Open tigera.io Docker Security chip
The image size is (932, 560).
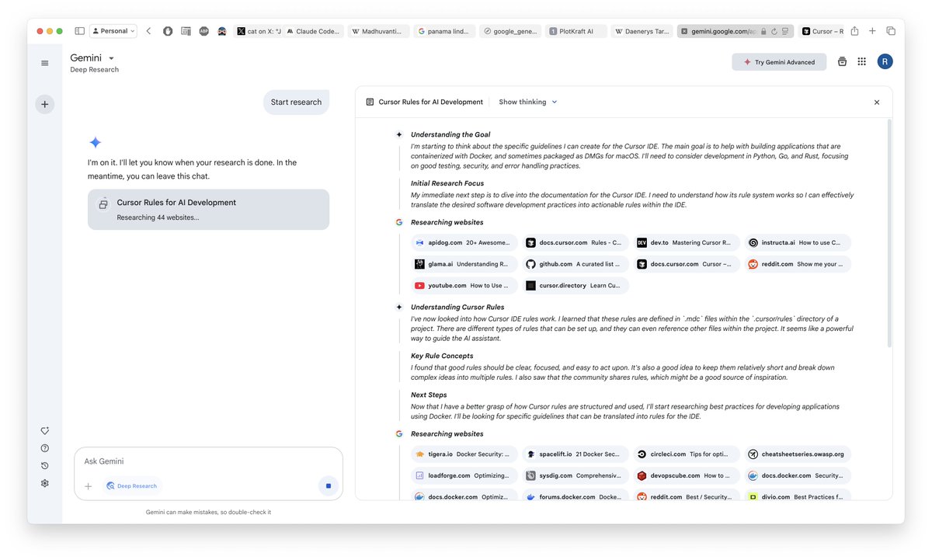click(464, 454)
